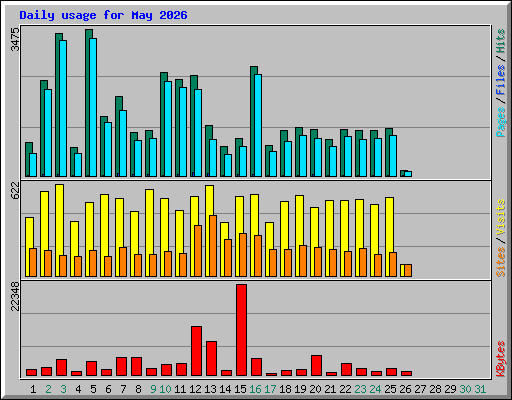Click day 3 on the x-axis

pos(63,389)
